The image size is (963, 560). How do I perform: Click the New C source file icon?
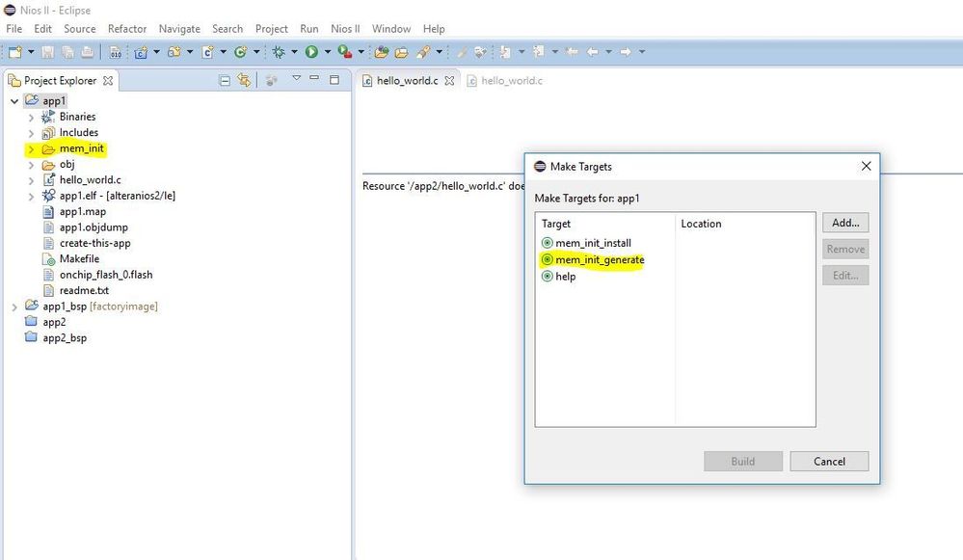click(207, 52)
